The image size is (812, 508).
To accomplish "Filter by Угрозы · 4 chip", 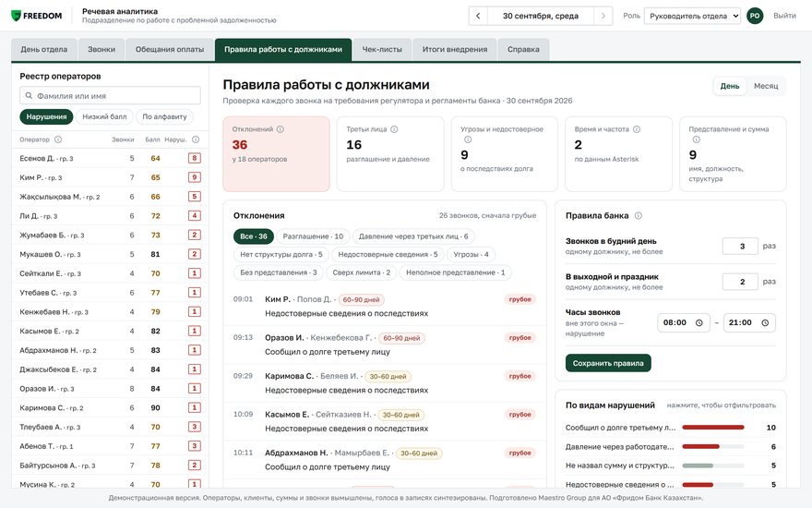I will pos(471,255).
